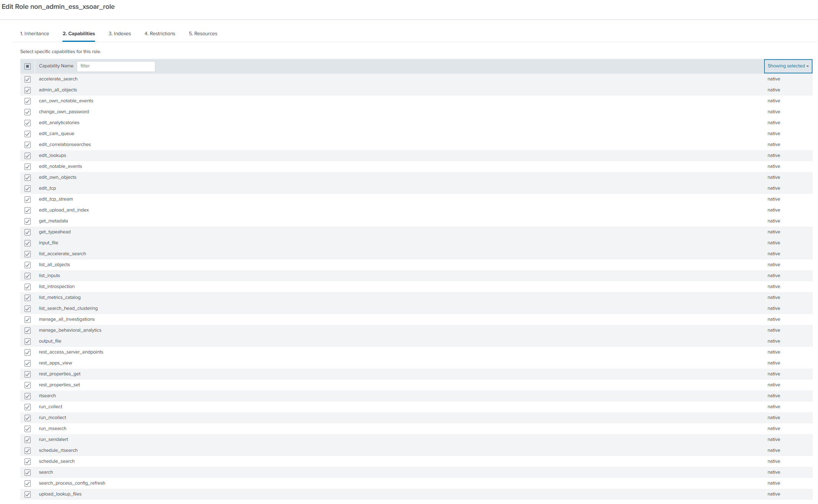Open the Resources tab

(203, 34)
